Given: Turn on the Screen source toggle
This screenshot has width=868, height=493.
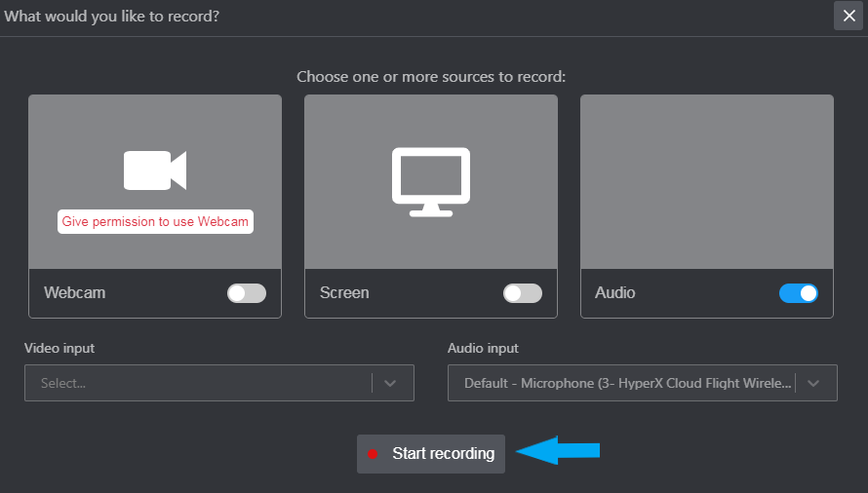Looking at the screenshot, I should pos(522,293).
